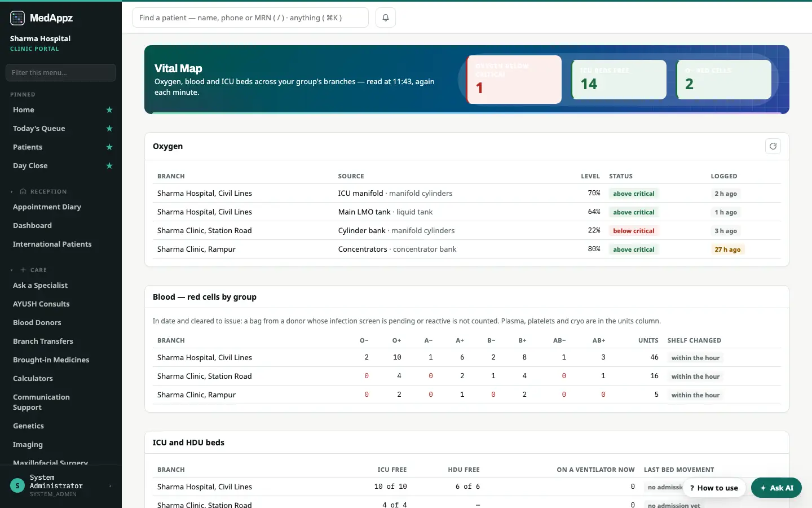Open Ask a Specialist
The width and height of the screenshot is (812, 508).
tap(40, 285)
